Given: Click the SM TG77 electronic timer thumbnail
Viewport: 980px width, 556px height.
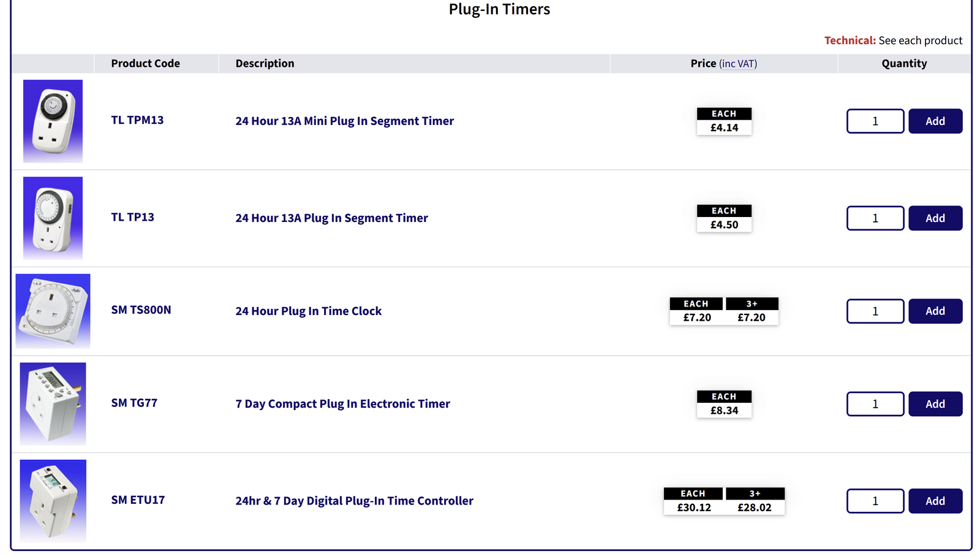Looking at the screenshot, I should [x=53, y=403].
